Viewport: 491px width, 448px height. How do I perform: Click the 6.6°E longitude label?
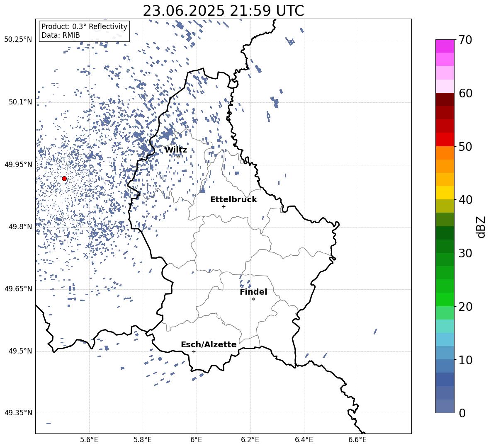pyautogui.click(x=357, y=440)
